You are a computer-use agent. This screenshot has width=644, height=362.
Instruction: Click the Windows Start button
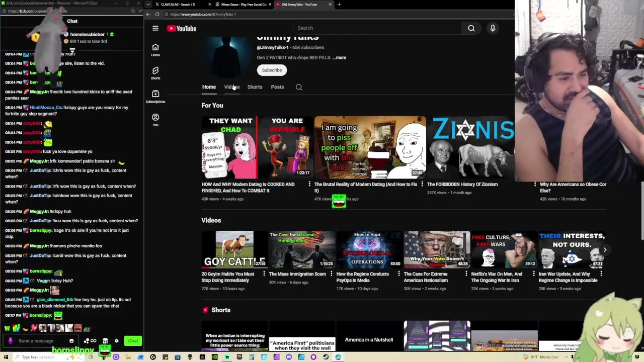[6, 357]
